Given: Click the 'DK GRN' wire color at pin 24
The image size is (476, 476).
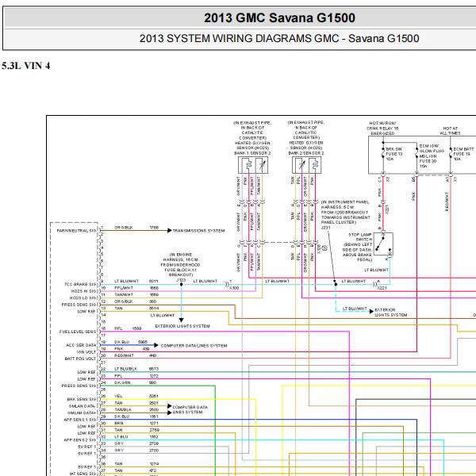Looking at the screenshot, I should pos(122,383).
